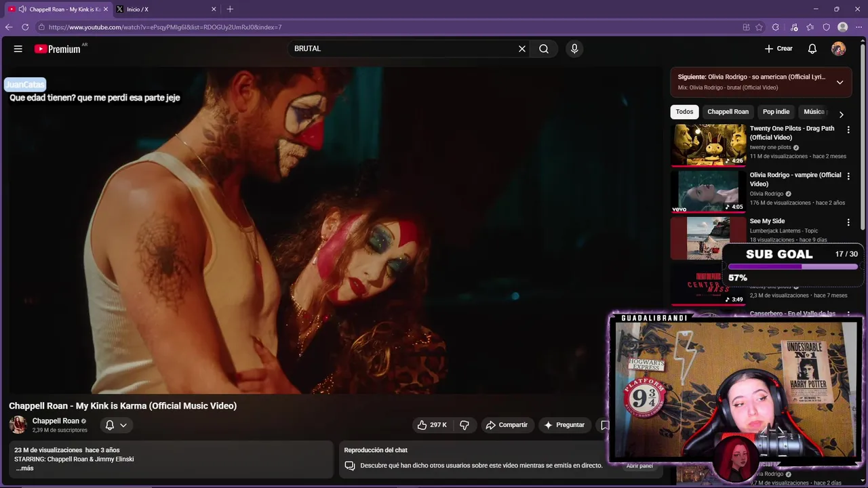Open browser settings three-dots menu

coord(859,27)
